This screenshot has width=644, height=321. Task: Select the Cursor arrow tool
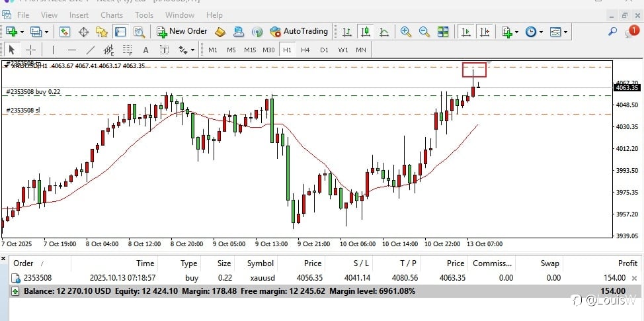11,50
